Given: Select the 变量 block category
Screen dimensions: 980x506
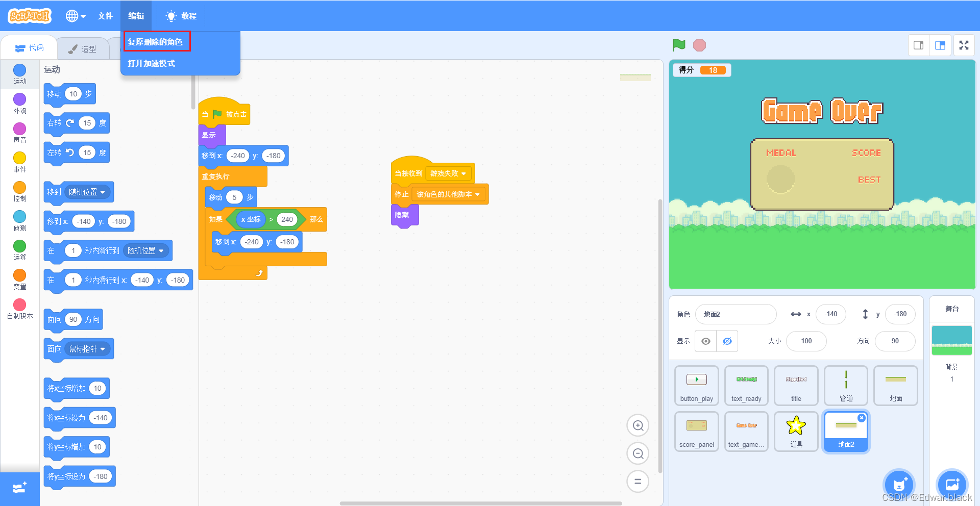Looking at the screenshot, I should pyautogui.click(x=20, y=280).
